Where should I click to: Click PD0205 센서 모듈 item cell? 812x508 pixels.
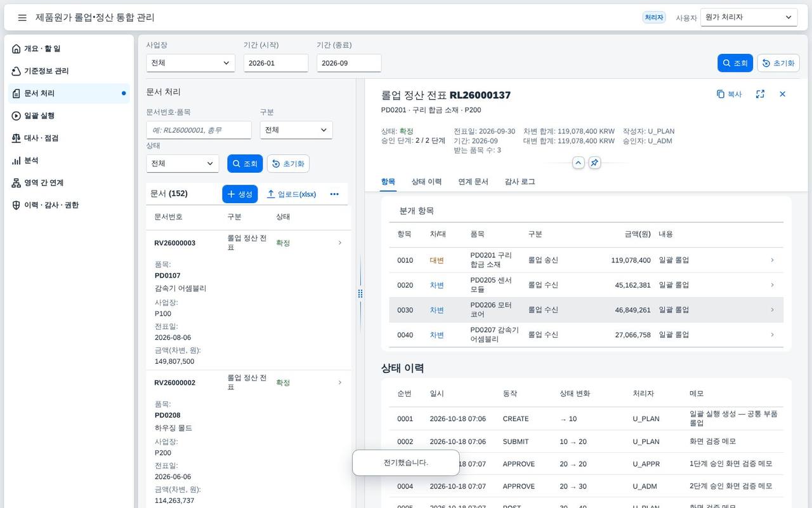coord(491,285)
